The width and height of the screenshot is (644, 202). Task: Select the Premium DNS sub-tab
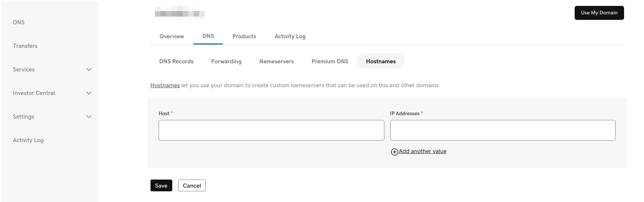point(330,61)
